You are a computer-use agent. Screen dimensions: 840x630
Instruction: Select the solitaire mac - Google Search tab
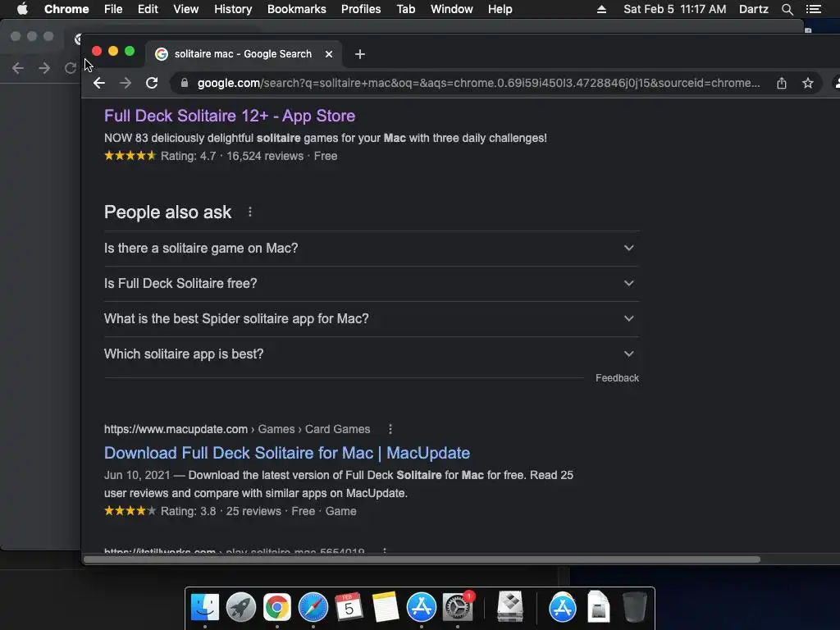pos(243,54)
